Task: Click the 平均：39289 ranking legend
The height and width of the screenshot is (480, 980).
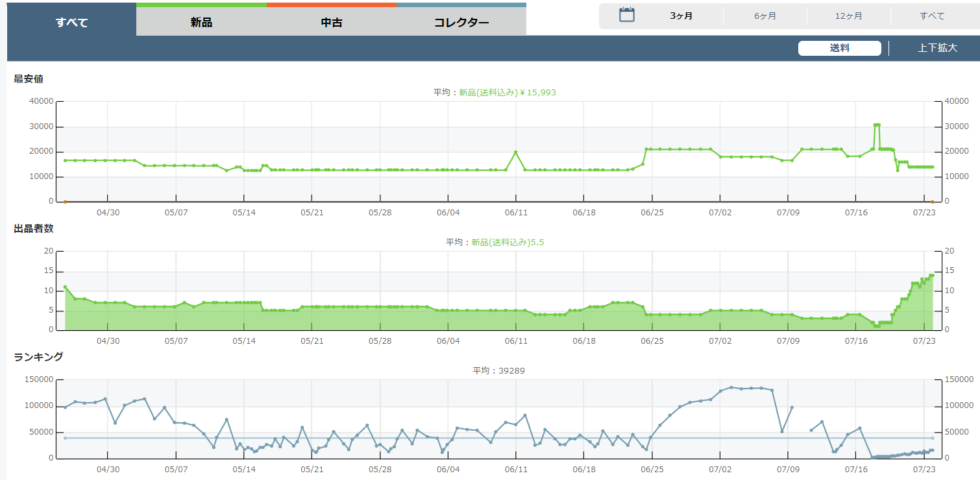Action: (498, 371)
